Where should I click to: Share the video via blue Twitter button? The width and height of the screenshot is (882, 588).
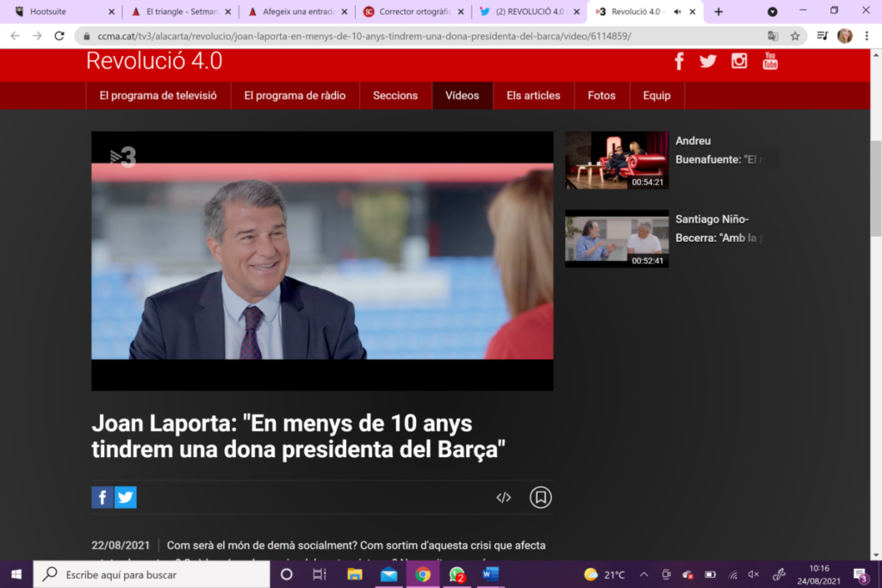coord(126,498)
